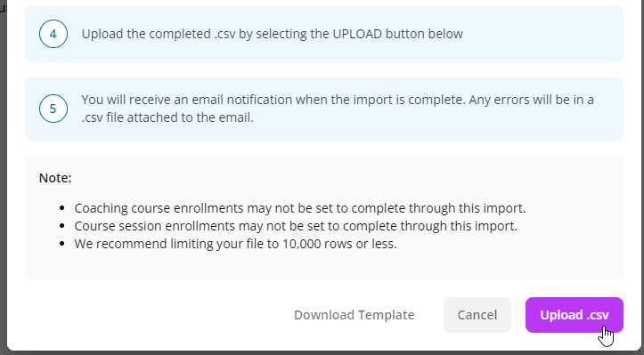Select the step 4 upload instruction text

[272, 34]
